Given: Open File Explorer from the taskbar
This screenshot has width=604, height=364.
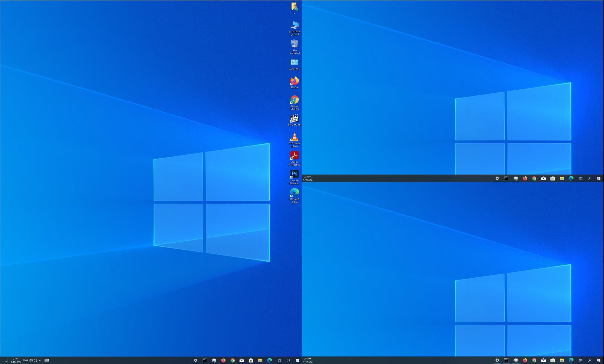Looking at the screenshot, I should 260,360.
